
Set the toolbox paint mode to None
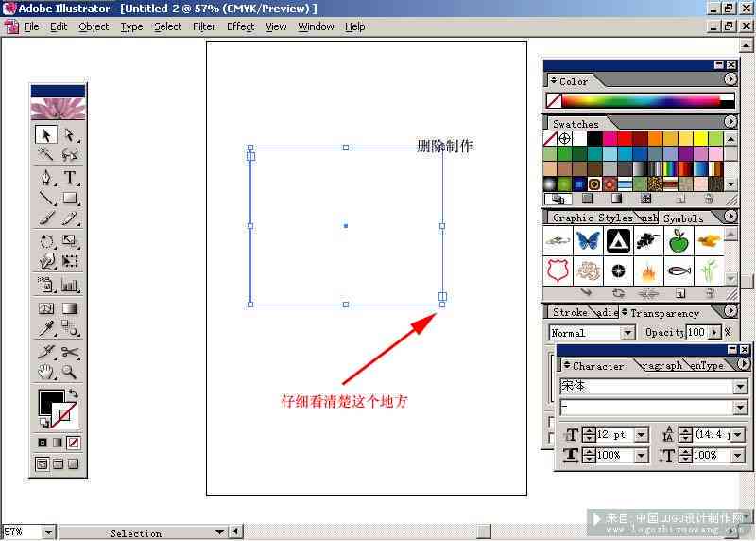pyautogui.click(x=74, y=442)
